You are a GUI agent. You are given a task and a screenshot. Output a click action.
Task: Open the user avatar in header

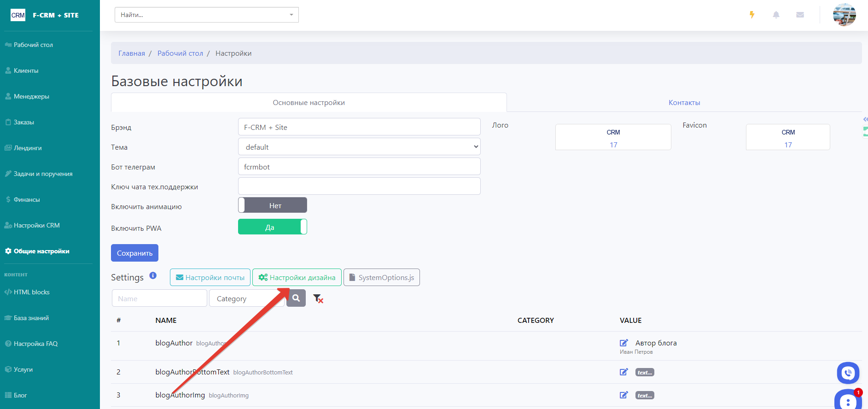point(844,15)
